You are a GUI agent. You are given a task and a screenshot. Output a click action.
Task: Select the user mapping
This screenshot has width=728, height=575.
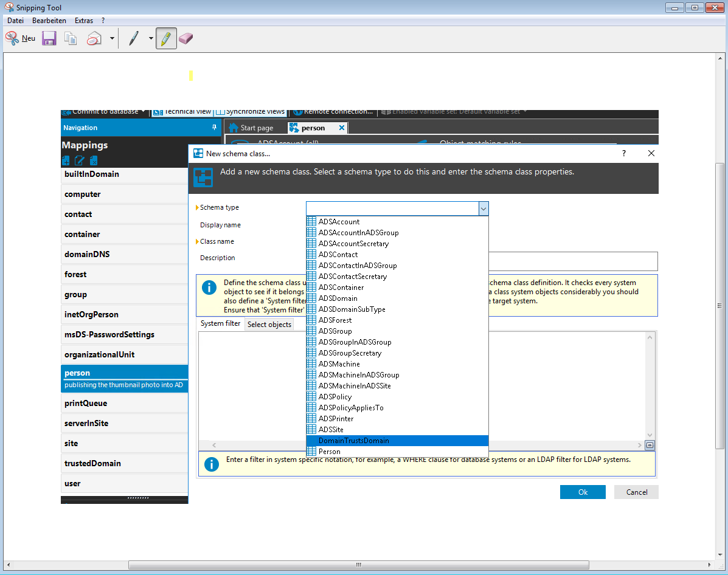[x=125, y=483]
